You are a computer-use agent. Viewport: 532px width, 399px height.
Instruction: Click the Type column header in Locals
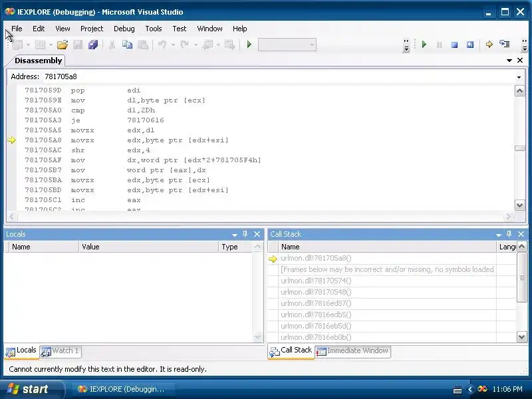[x=235, y=247]
